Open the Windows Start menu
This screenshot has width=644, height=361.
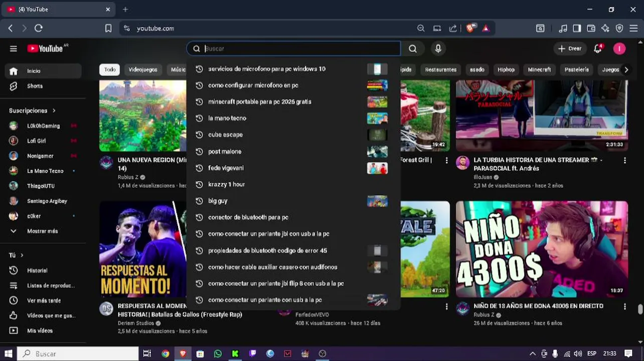[8, 353]
